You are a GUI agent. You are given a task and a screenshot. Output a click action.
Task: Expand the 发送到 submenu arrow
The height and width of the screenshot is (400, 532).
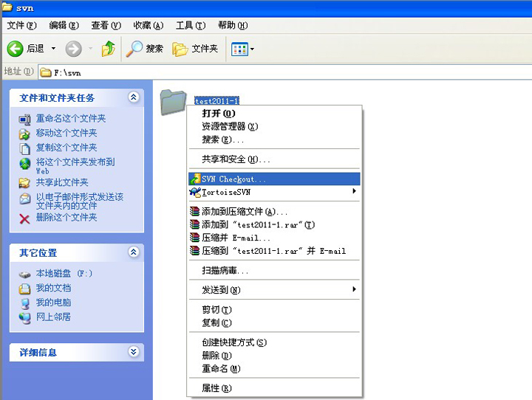pyautogui.click(x=354, y=289)
